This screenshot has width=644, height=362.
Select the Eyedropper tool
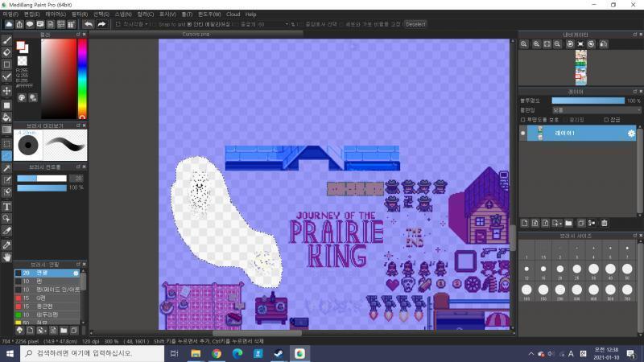pos(7,245)
